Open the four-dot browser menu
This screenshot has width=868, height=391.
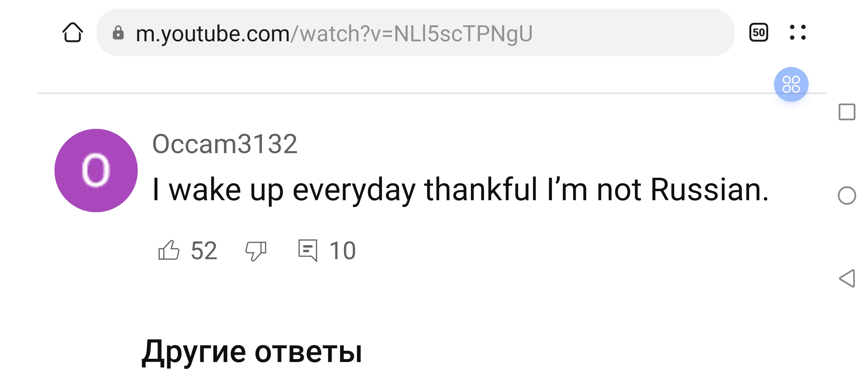click(797, 33)
